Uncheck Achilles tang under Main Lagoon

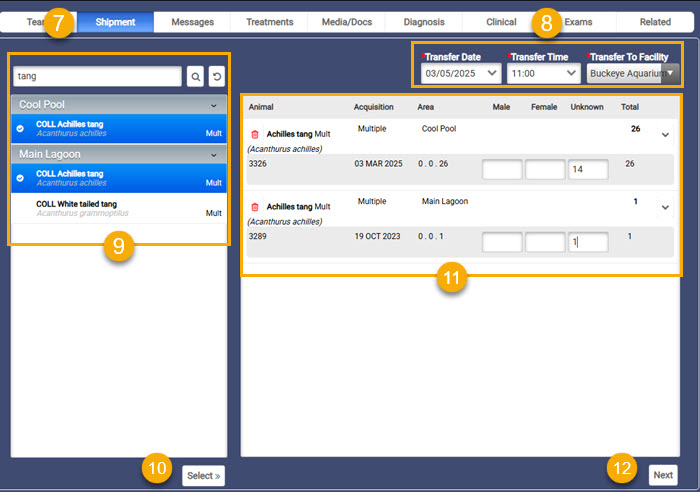click(20, 178)
